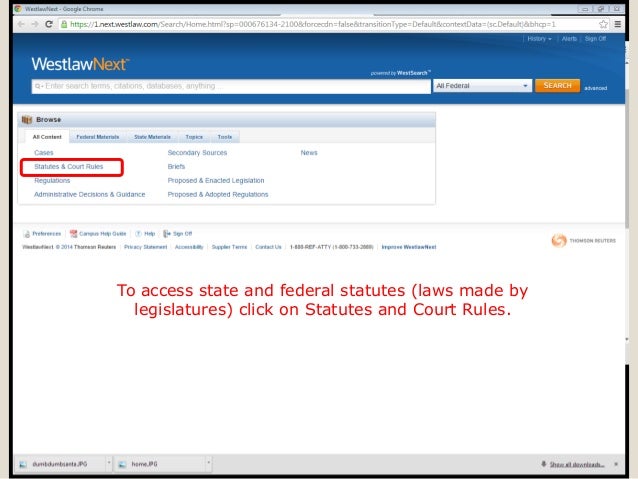Open Proposed & Enacted Legislation link
Image resolution: width=638 pixels, height=479 pixels.
(216, 180)
